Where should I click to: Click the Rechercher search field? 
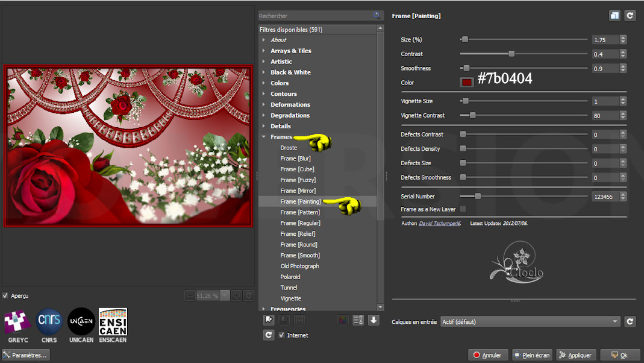(313, 16)
